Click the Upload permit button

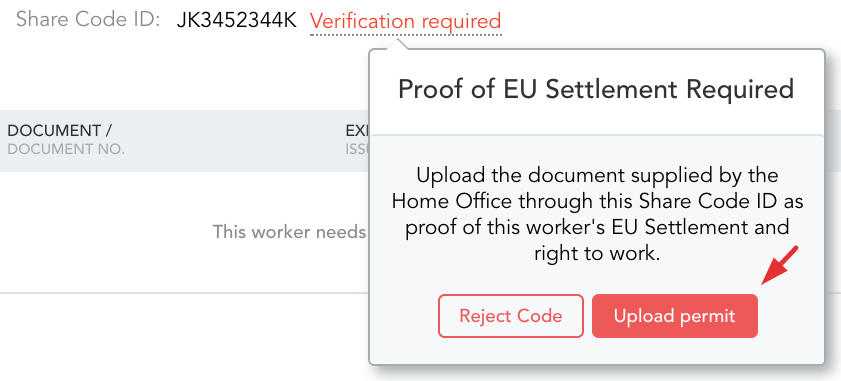[x=675, y=316]
